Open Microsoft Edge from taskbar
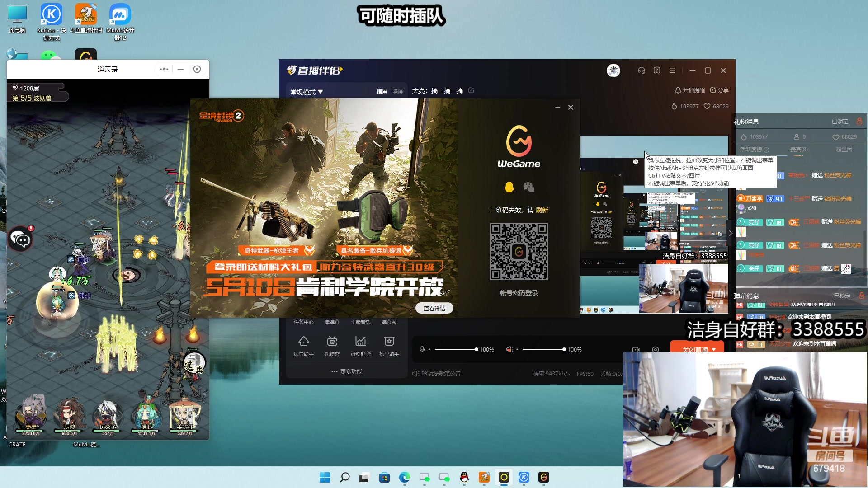 (x=404, y=477)
